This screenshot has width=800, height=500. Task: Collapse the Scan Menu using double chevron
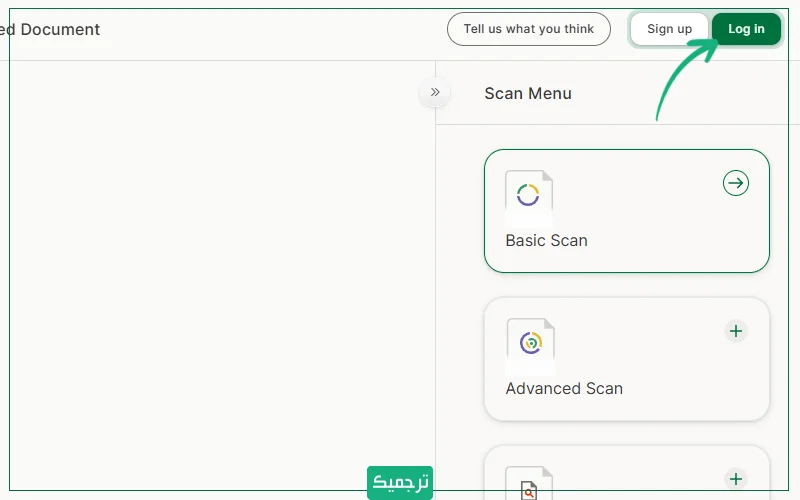(435, 92)
